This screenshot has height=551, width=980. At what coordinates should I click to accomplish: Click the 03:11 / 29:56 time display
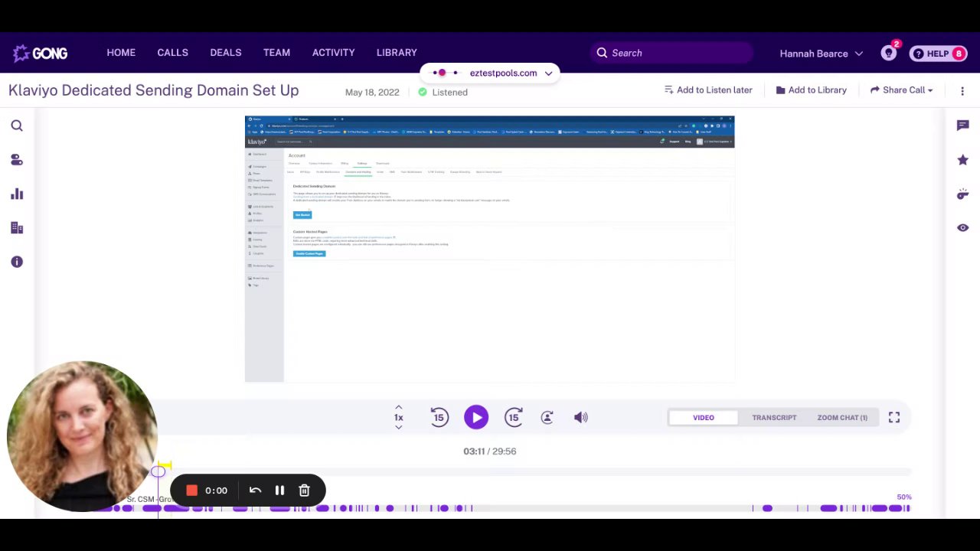[x=489, y=452]
